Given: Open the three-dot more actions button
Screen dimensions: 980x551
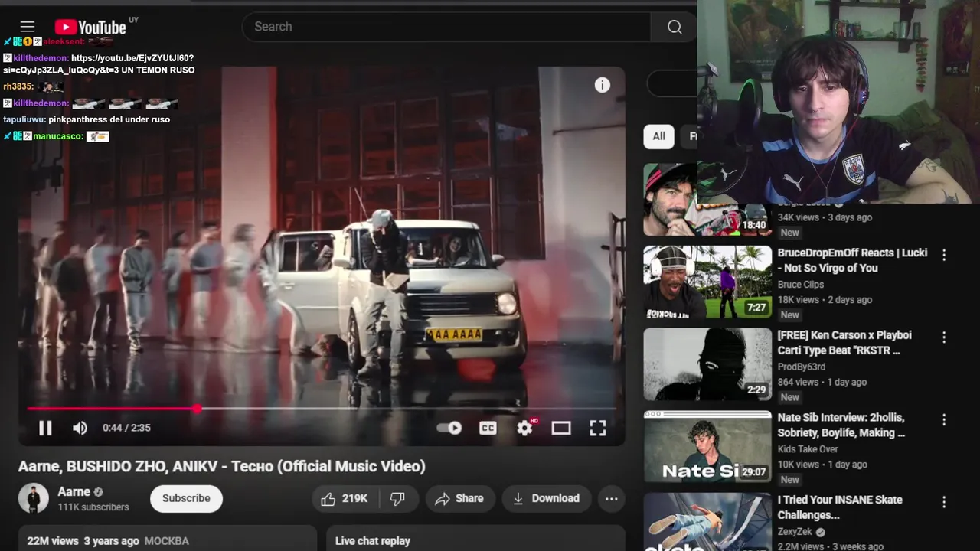Looking at the screenshot, I should coord(611,498).
